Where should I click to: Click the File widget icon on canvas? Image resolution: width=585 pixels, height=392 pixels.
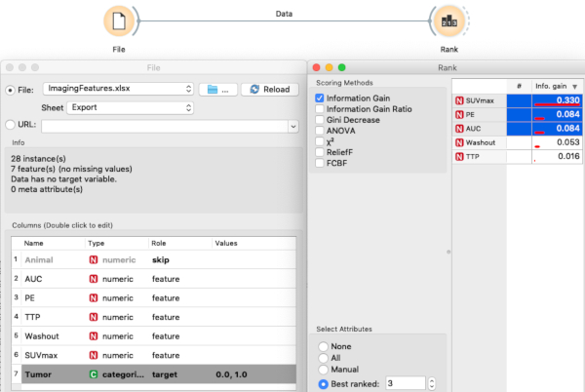click(x=117, y=20)
